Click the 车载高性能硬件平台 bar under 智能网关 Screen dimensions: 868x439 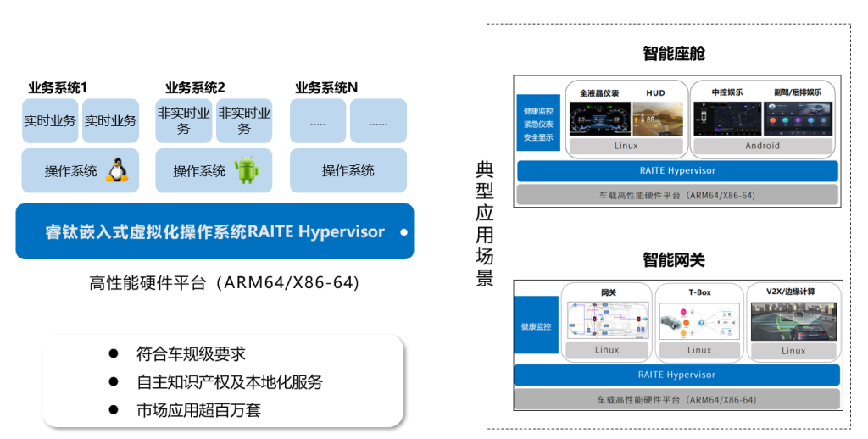[x=676, y=399]
